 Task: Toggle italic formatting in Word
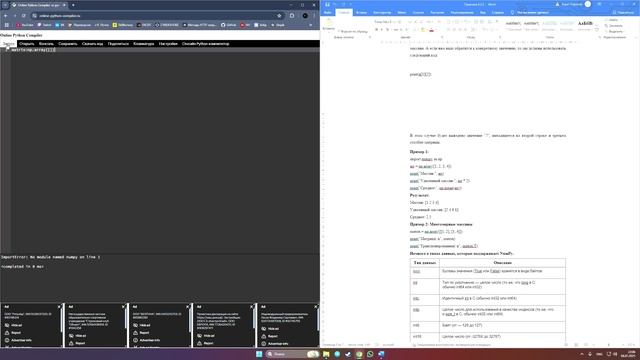[x=382, y=30]
